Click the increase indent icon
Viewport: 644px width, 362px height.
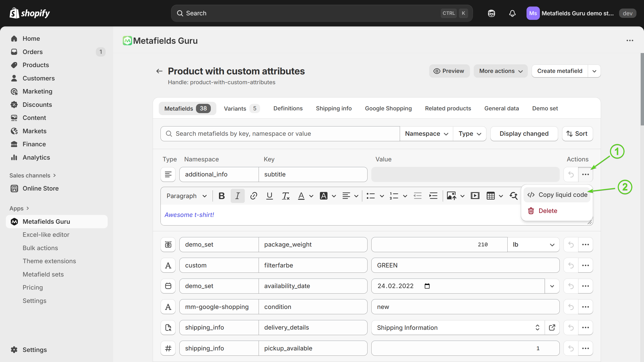point(433,196)
